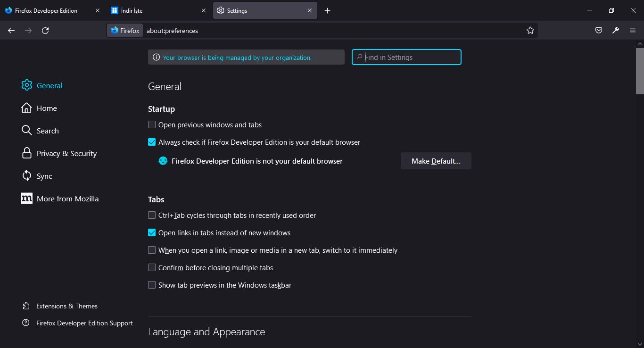Uncheck Open links in tabs instead of windows
This screenshot has height=348, width=644.
pos(152,232)
